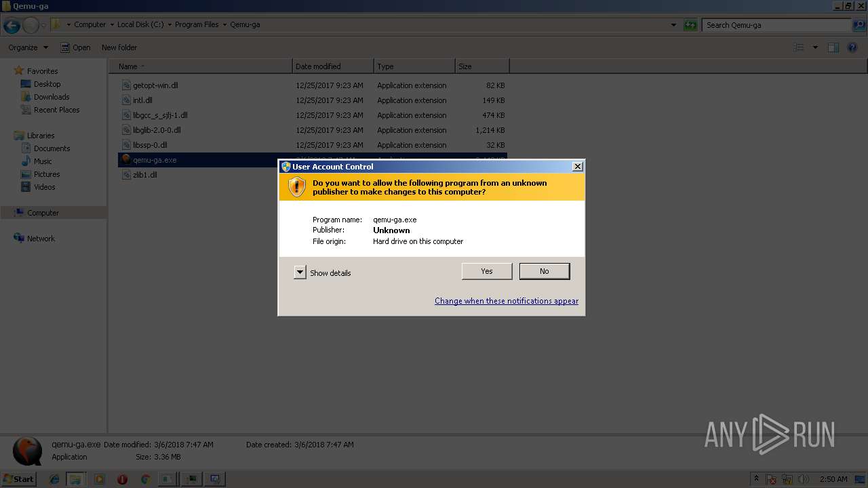Open Favorites in navigation pane
The height and width of the screenshot is (488, 868).
point(42,71)
